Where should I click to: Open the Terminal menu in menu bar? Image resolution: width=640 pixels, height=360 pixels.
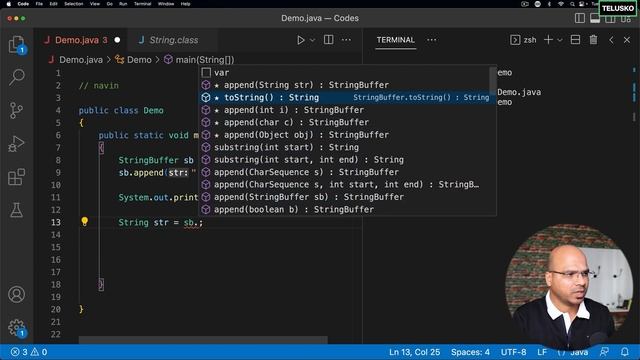(x=142, y=4)
